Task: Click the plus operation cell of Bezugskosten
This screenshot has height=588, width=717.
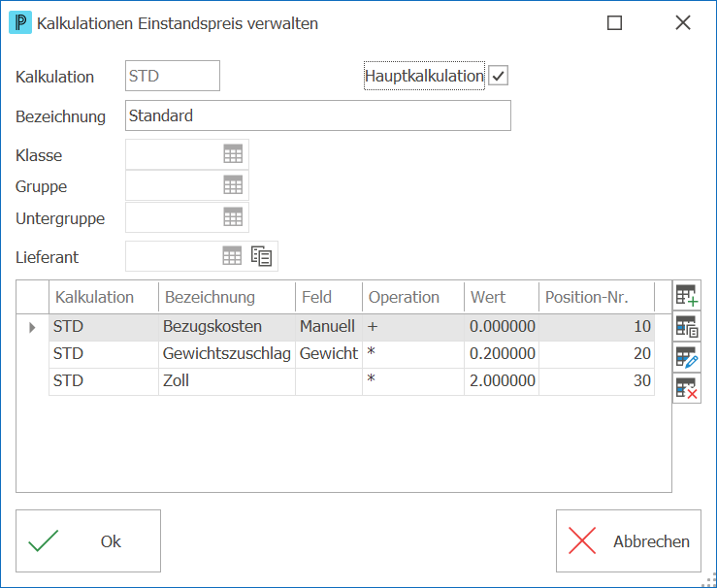Action: (x=413, y=327)
